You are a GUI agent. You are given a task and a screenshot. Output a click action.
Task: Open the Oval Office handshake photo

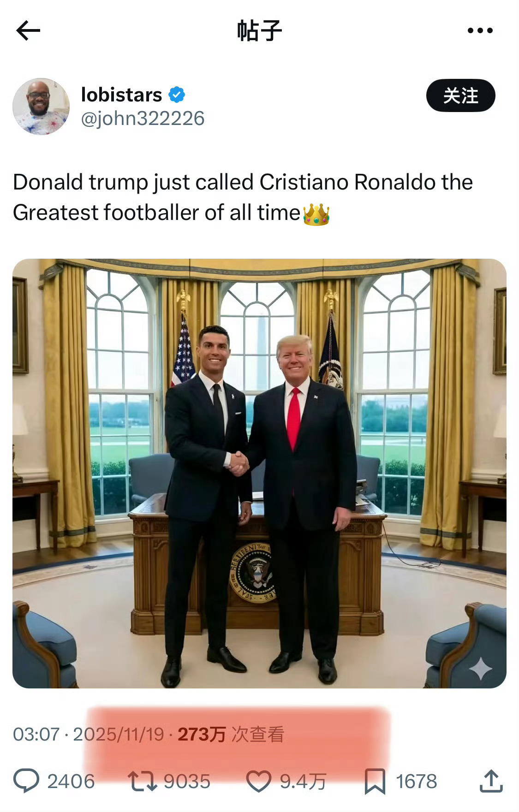pos(259,473)
